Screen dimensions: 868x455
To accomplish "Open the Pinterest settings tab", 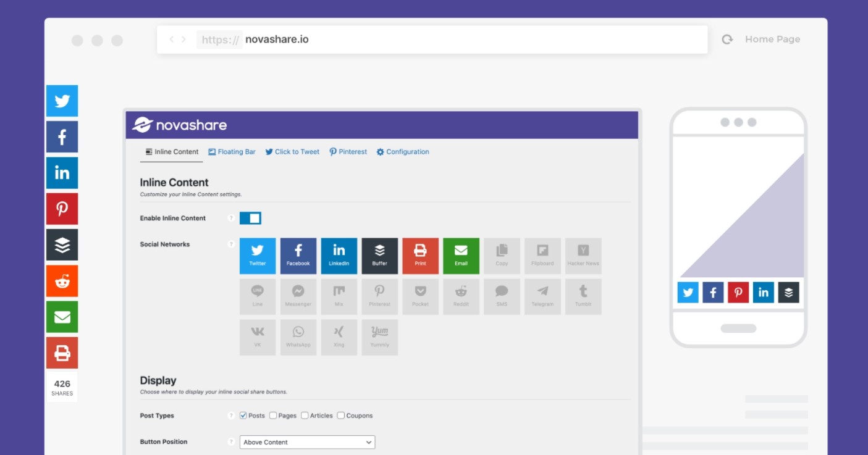I will coord(348,152).
